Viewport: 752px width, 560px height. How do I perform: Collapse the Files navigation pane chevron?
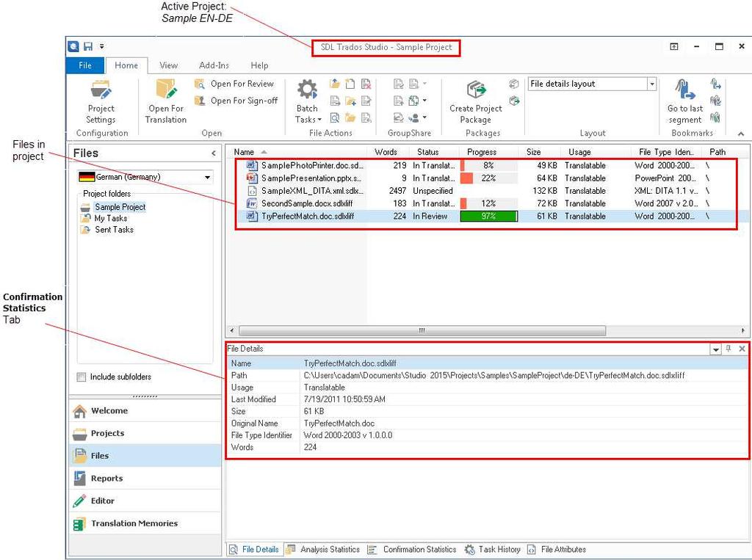(x=214, y=153)
